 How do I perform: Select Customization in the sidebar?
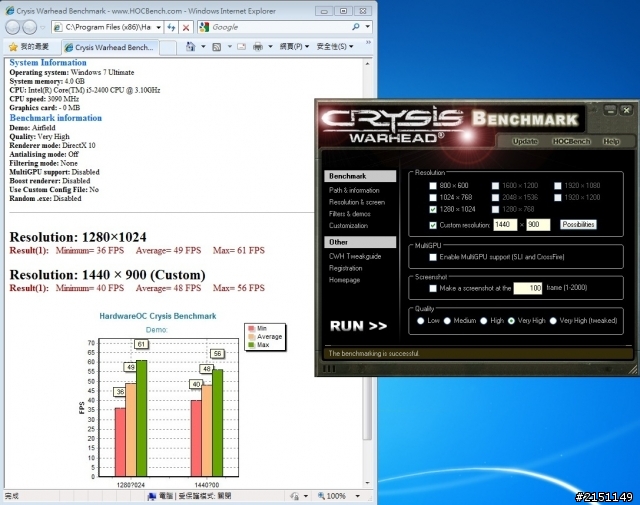pos(348,225)
